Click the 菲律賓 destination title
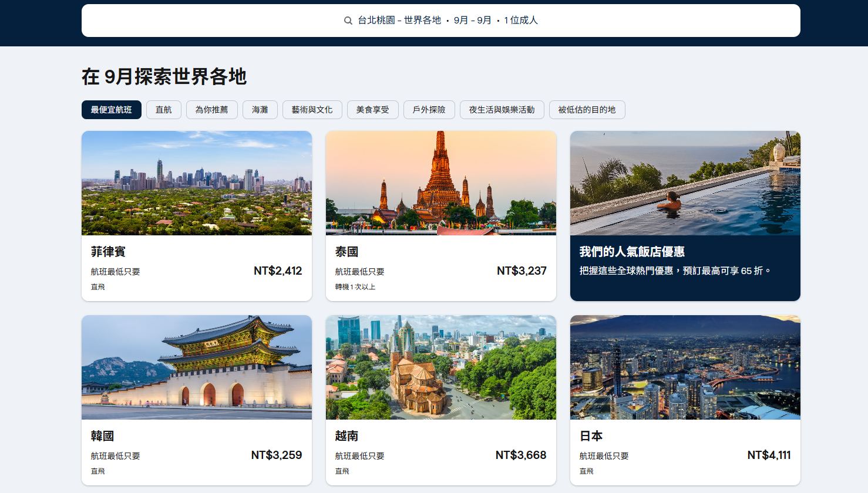This screenshot has height=493, width=868. [x=109, y=252]
